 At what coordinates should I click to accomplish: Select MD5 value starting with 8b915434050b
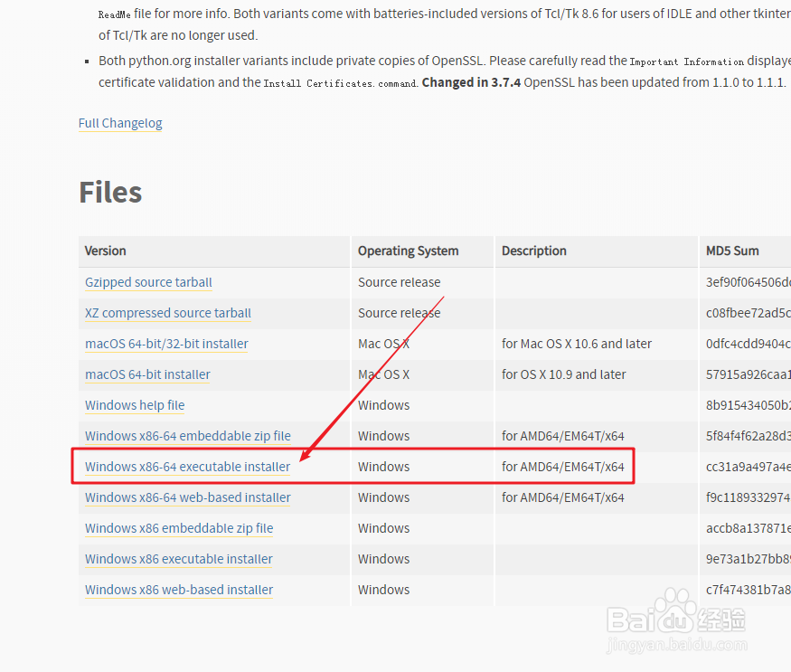pos(749,405)
